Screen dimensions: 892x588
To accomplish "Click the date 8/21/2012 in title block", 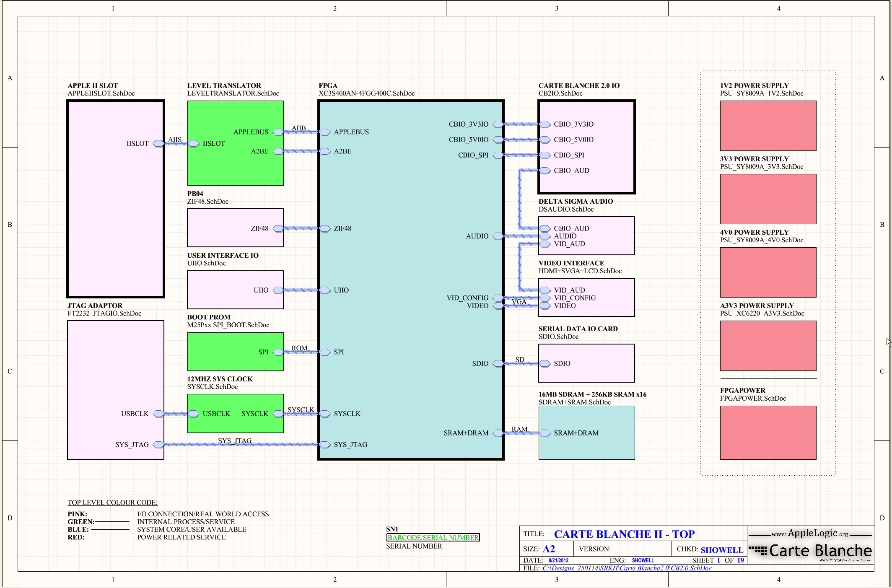I will 558,561.
